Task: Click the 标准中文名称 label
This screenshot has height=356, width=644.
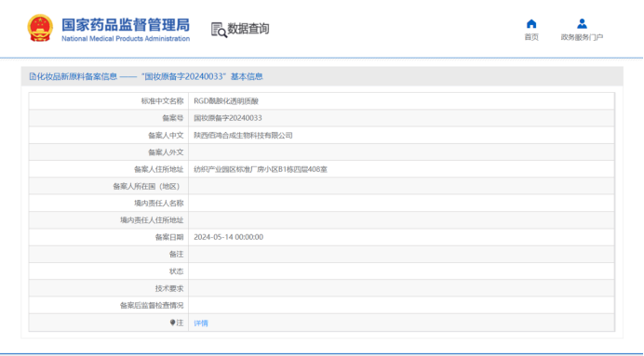Action: [x=162, y=101]
